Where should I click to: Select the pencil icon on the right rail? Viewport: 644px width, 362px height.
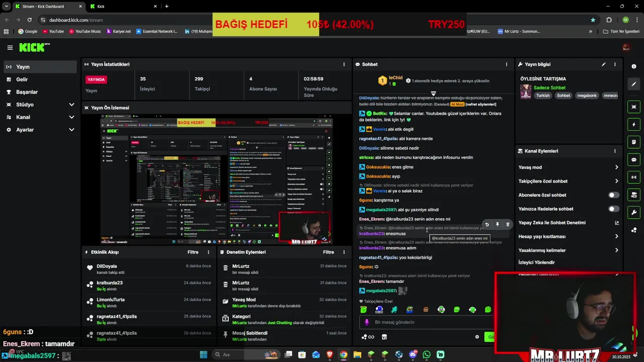coord(634,84)
